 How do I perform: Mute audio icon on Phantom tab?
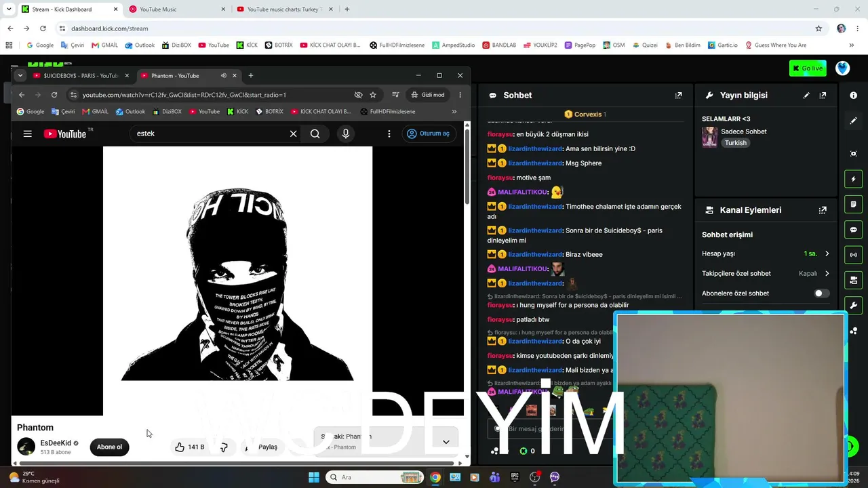point(223,75)
